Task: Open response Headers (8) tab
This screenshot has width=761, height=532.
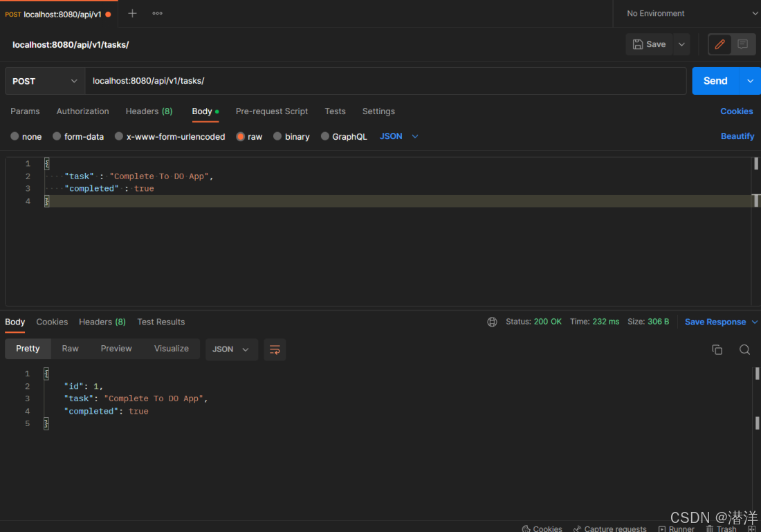Action: coord(102,322)
